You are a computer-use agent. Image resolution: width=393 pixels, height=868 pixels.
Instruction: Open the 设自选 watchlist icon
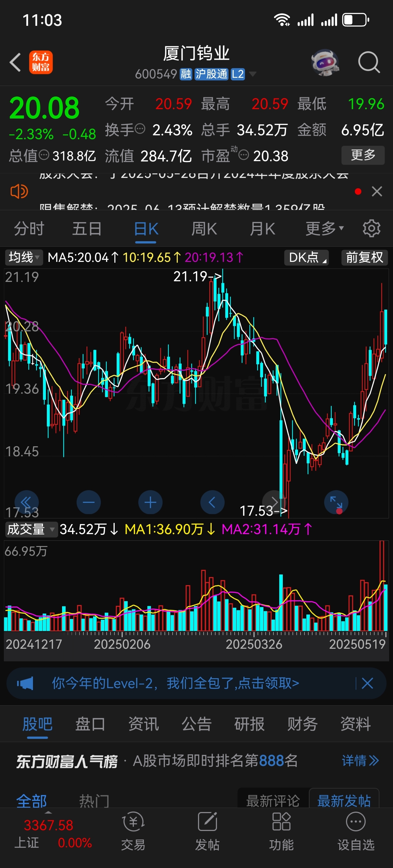pyautogui.click(x=356, y=831)
